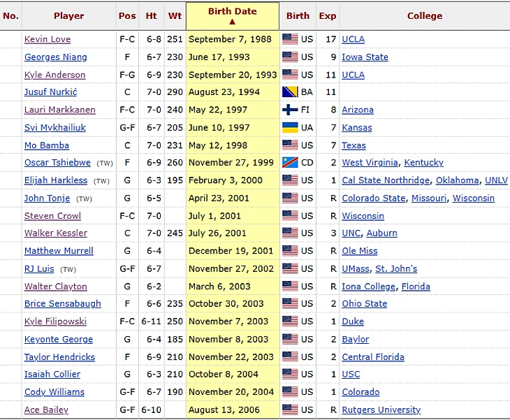
Task: Open Cal State Northridge college link
Action: coord(386,180)
